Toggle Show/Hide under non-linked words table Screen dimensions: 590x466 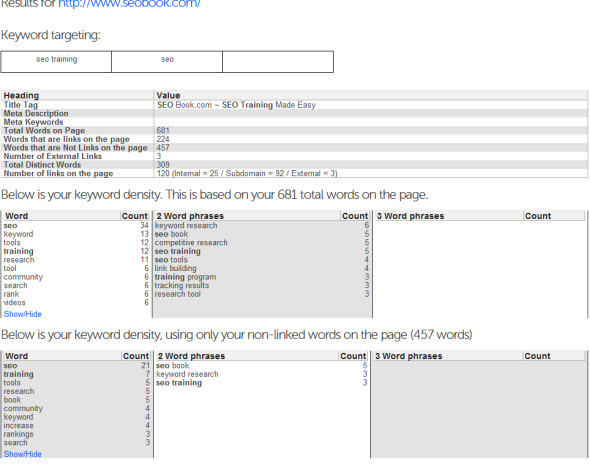23,454
